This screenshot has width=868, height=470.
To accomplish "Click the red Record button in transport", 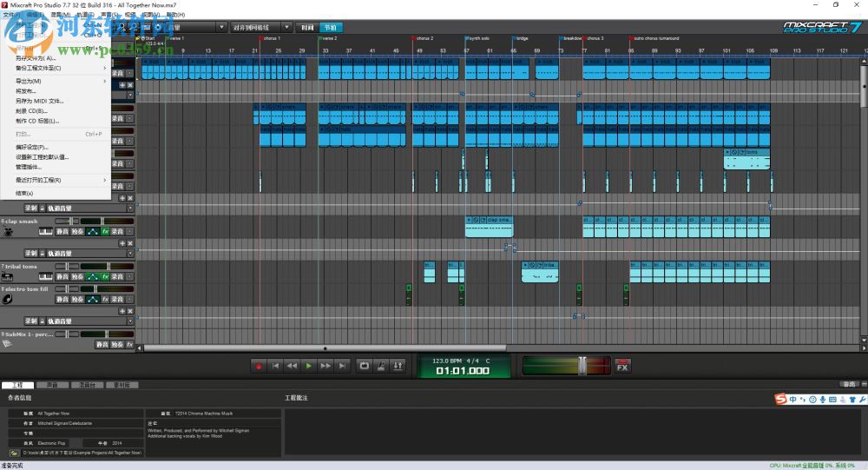I will pyautogui.click(x=259, y=366).
